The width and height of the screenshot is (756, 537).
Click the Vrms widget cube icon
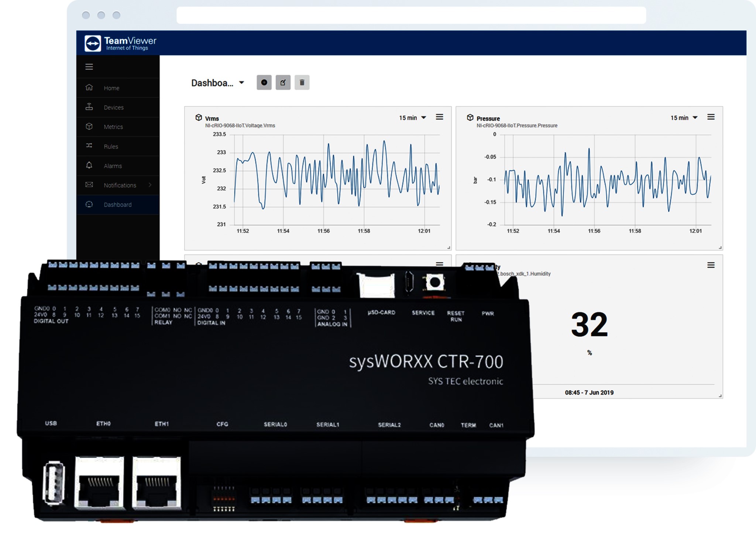(199, 118)
